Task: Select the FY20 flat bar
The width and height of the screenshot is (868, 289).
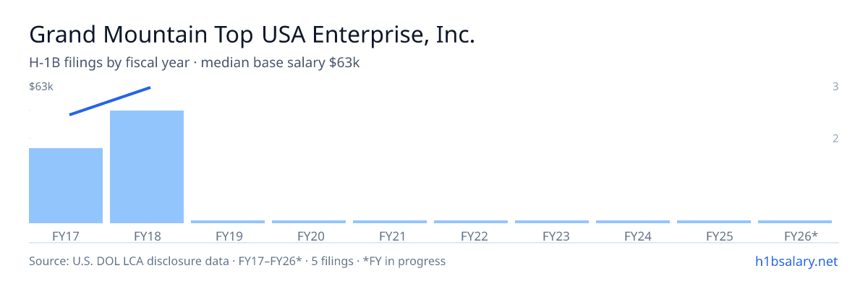Action: [309, 222]
